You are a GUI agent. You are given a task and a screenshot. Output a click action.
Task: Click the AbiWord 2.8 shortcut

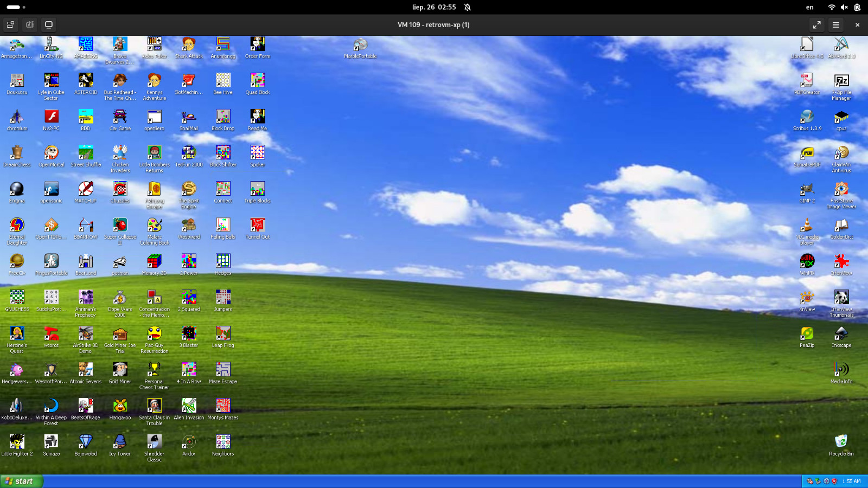pyautogui.click(x=841, y=44)
